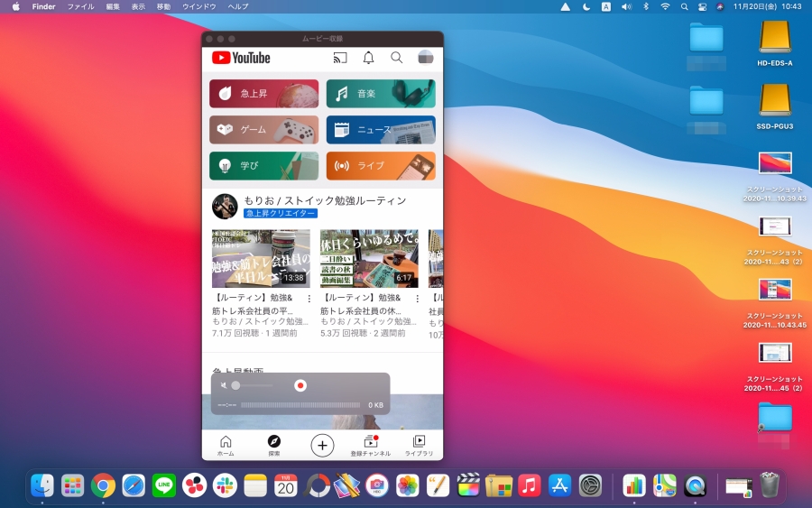Activate Siri from menu bar
Viewport: 812px width, 508px height.
pos(720,6)
